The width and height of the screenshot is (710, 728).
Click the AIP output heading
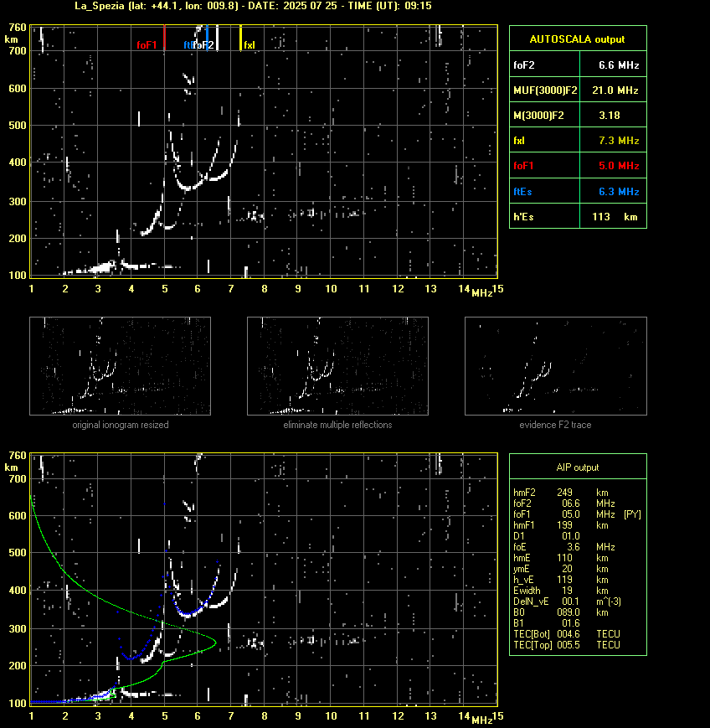[577, 467]
